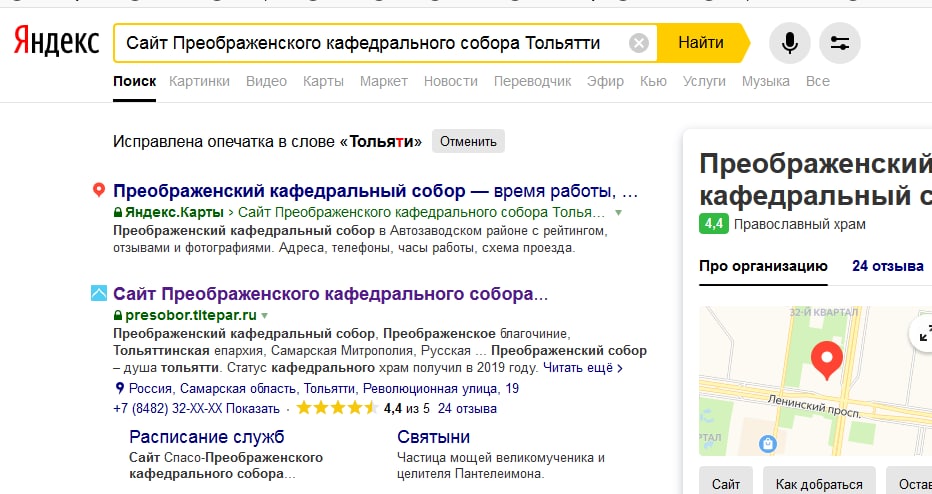Click Отменить to undo typo correction
The height and width of the screenshot is (494, 932).
pyautogui.click(x=468, y=141)
